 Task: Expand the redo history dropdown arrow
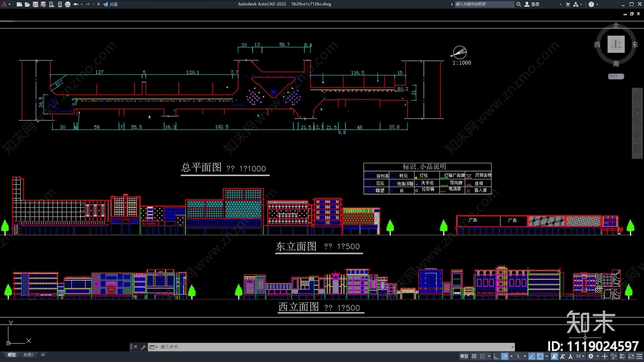[x=94, y=4]
